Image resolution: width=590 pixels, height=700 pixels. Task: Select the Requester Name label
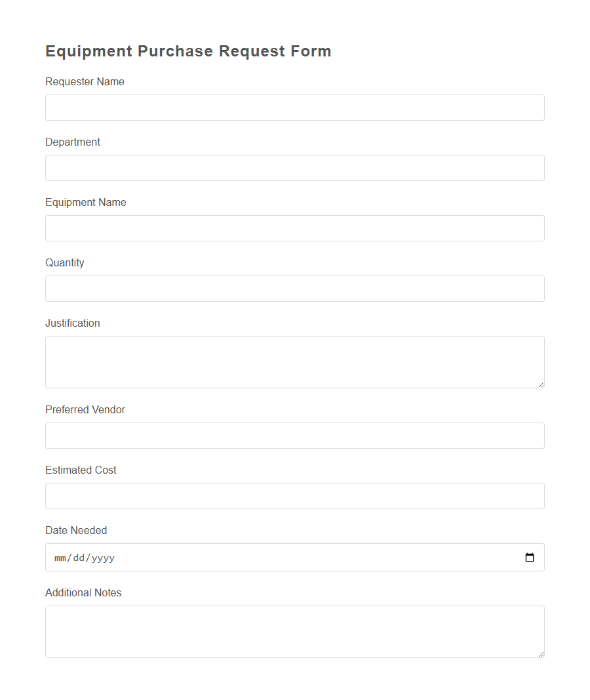(x=85, y=81)
